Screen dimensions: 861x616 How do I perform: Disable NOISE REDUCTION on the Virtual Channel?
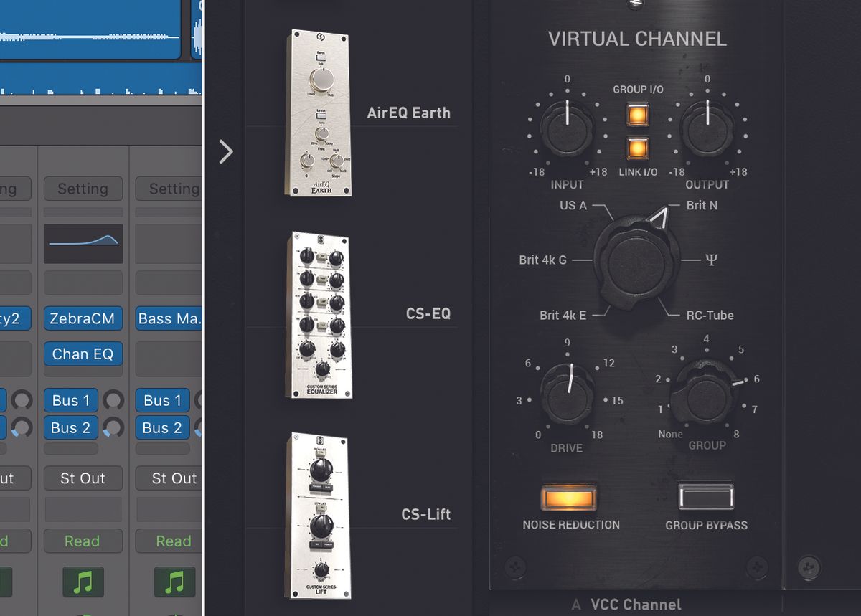[x=568, y=495]
